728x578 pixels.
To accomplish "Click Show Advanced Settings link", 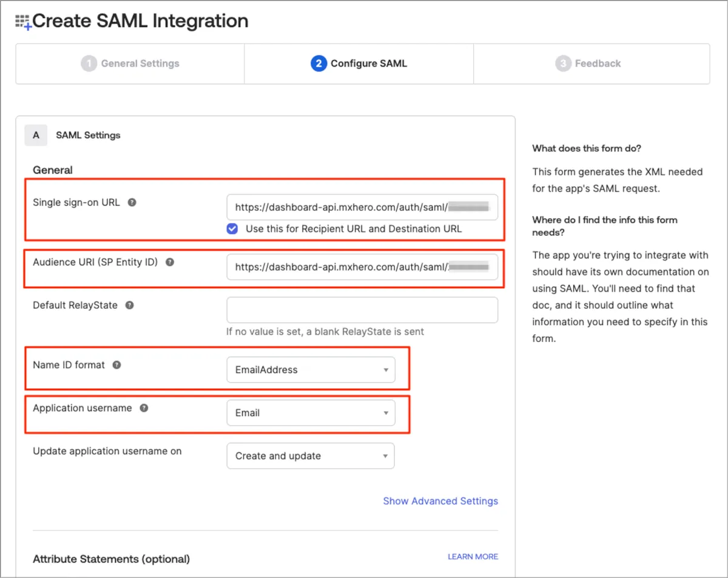I will (x=440, y=501).
